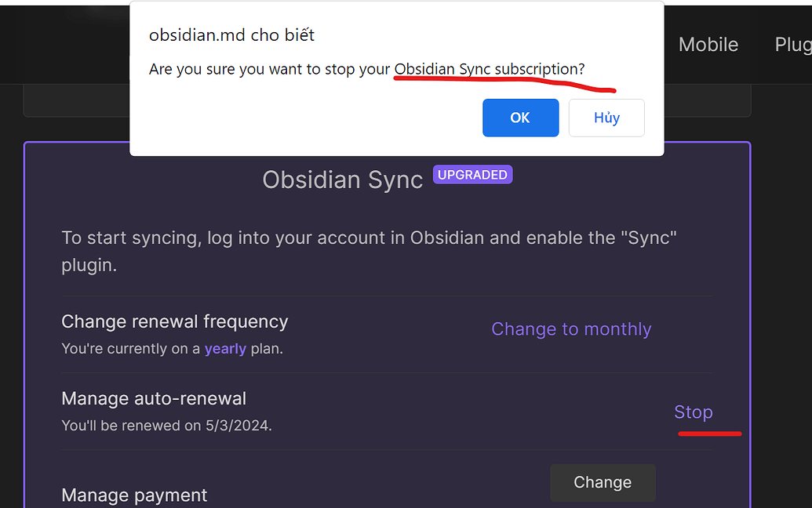Click the dialog title obsidian.md cho biết
812x508 pixels.
click(231, 34)
